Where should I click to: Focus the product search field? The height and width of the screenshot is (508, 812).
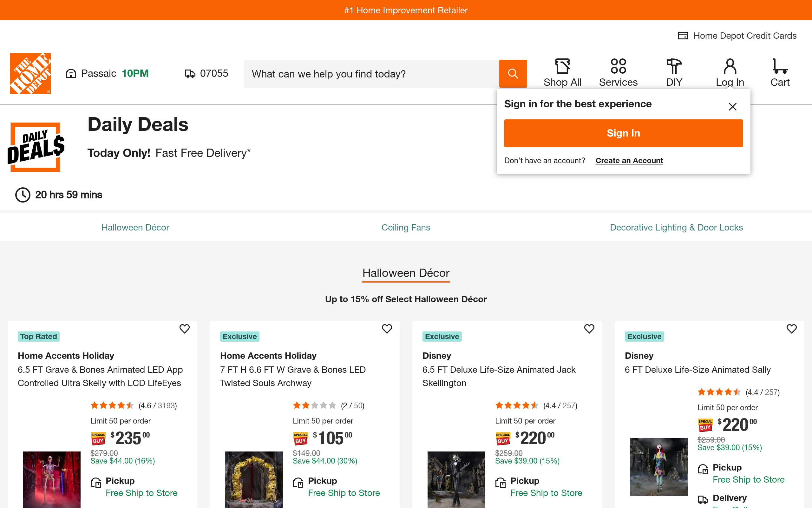click(371, 74)
